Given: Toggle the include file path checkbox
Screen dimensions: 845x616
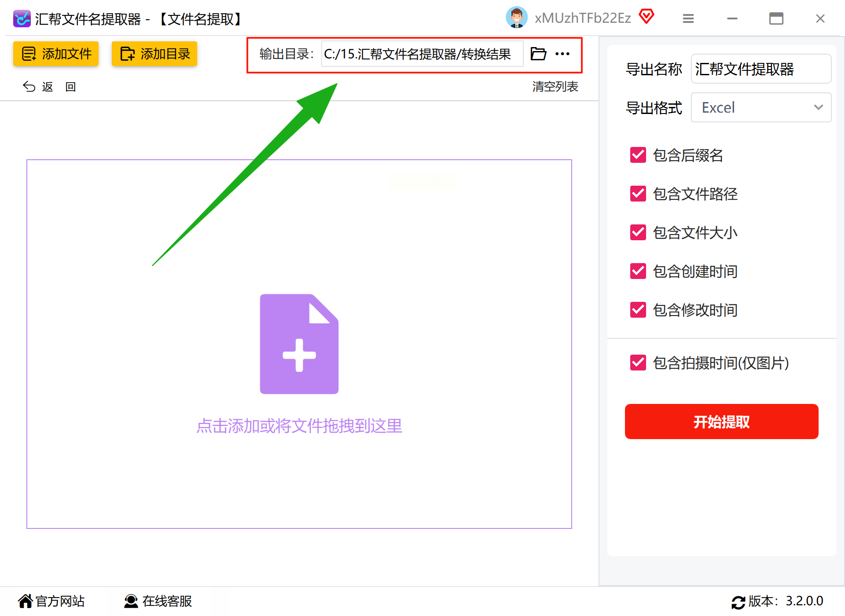Looking at the screenshot, I should 638,194.
